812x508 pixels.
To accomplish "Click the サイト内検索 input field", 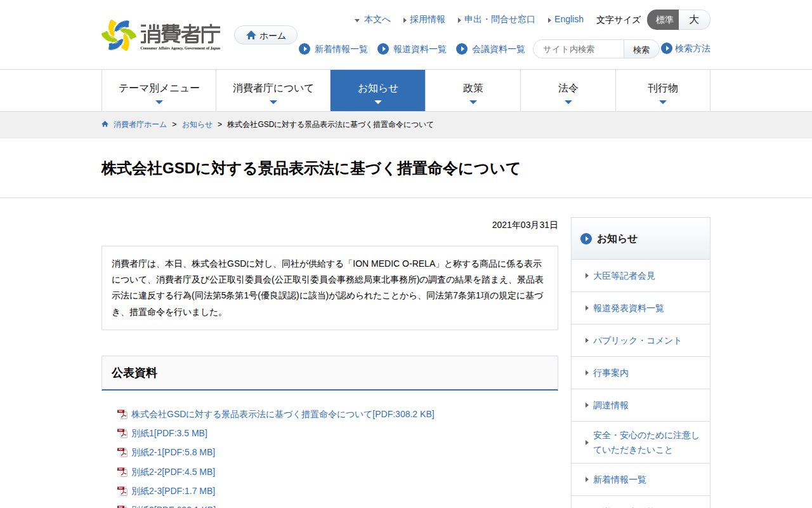I will pyautogui.click(x=579, y=49).
